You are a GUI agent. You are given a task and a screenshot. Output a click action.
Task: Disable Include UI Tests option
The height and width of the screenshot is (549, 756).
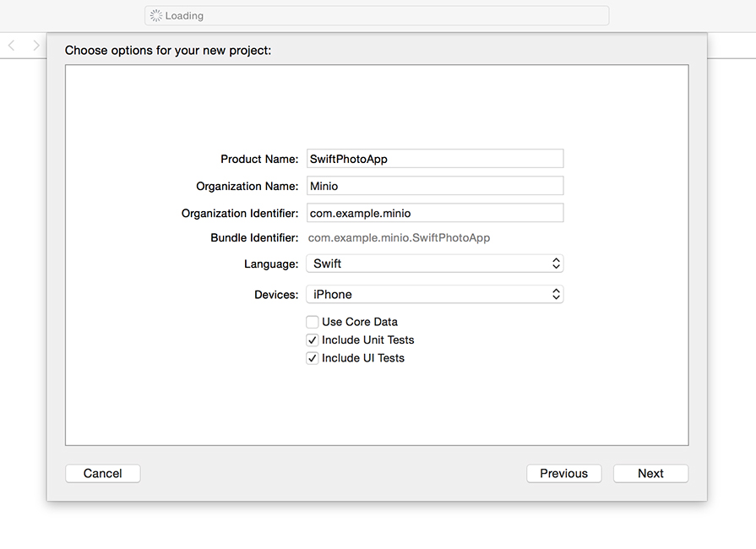point(313,358)
